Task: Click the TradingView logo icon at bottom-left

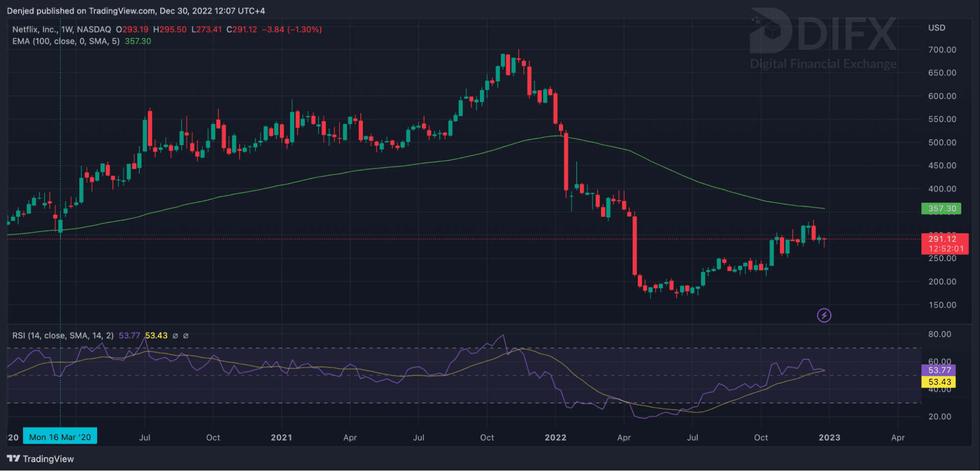Action: tap(13, 459)
